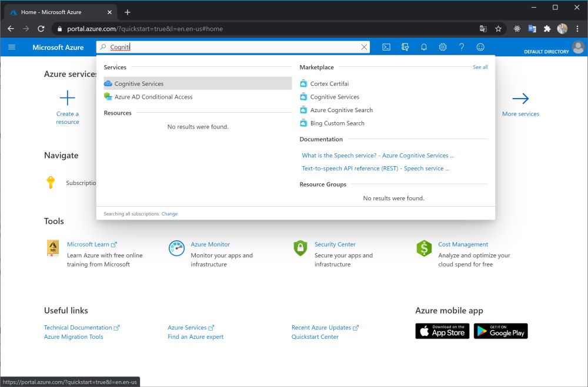Open Quickstart Center link
588x387 pixels.
315,337
